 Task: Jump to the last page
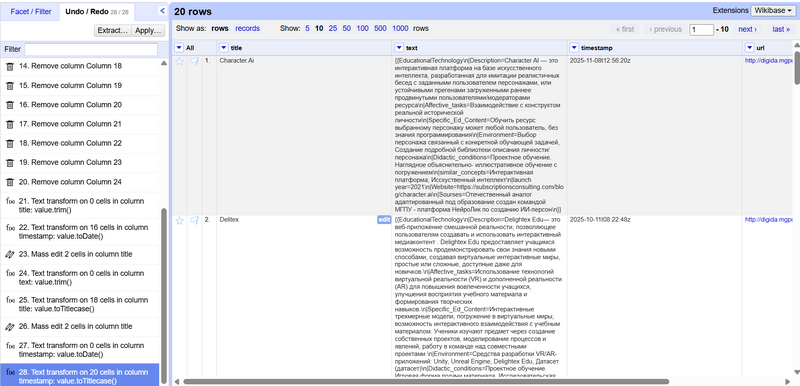pyautogui.click(x=781, y=29)
